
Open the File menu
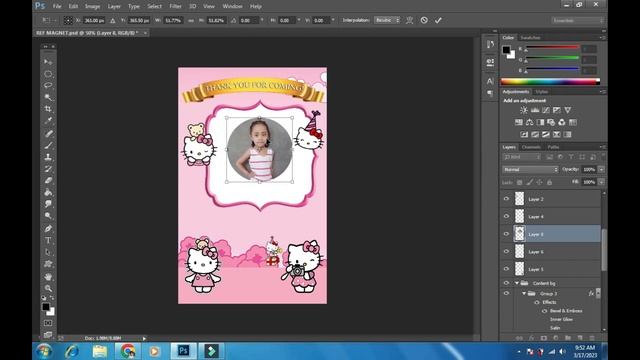tap(57, 7)
